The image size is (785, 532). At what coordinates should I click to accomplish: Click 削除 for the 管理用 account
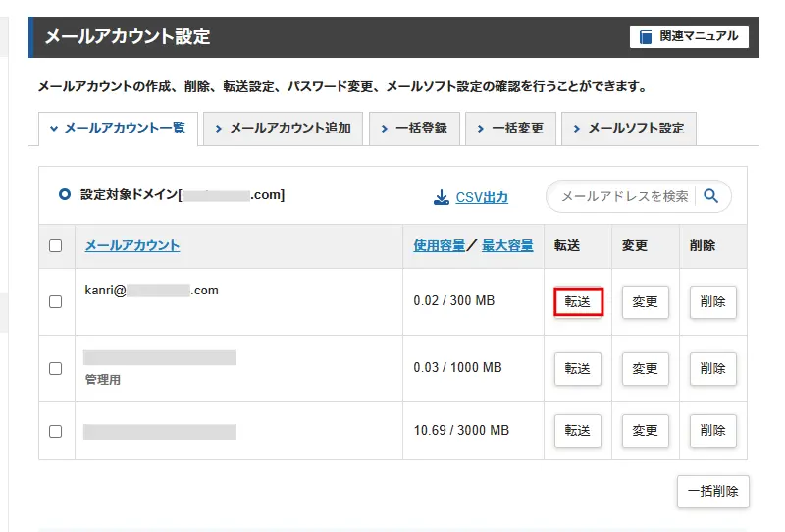712,369
